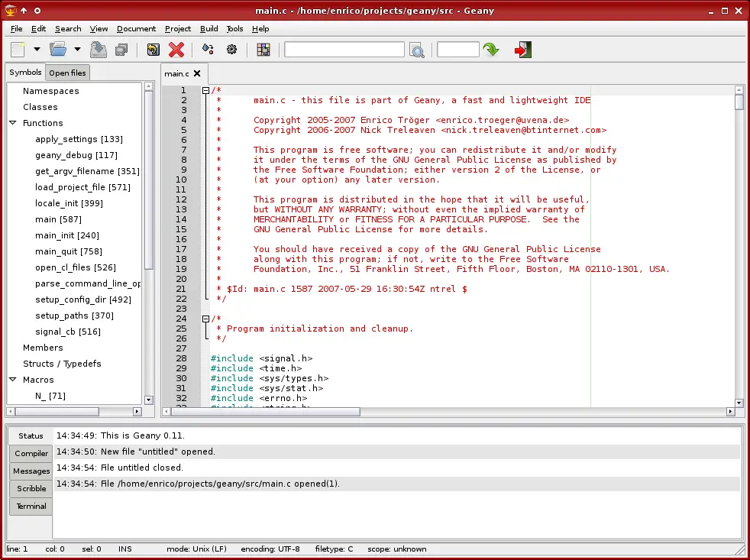Screen dimensions: 750x560
Task: Click the New file toolbar icon
Action: [x=19, y=50]
